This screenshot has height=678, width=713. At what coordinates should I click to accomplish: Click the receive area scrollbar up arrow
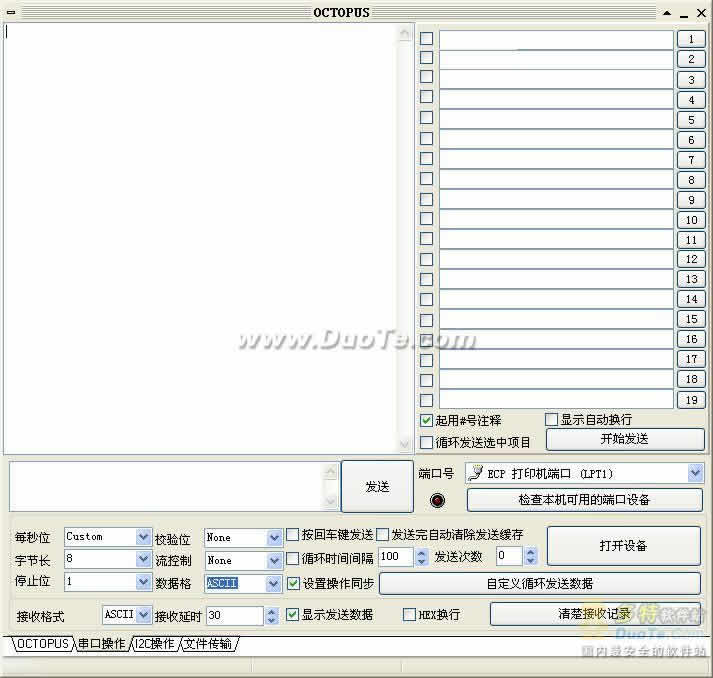coord(404,33)
